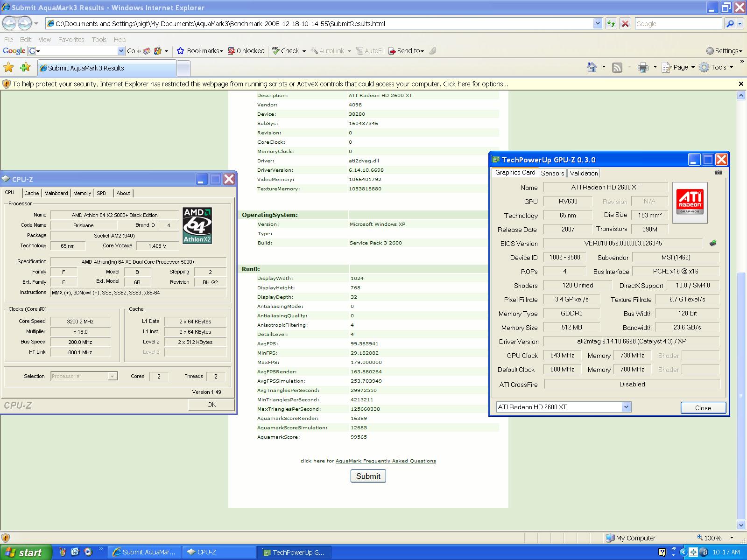
Task: Expand the Page menu dropdown
Action: pos(693,68)
